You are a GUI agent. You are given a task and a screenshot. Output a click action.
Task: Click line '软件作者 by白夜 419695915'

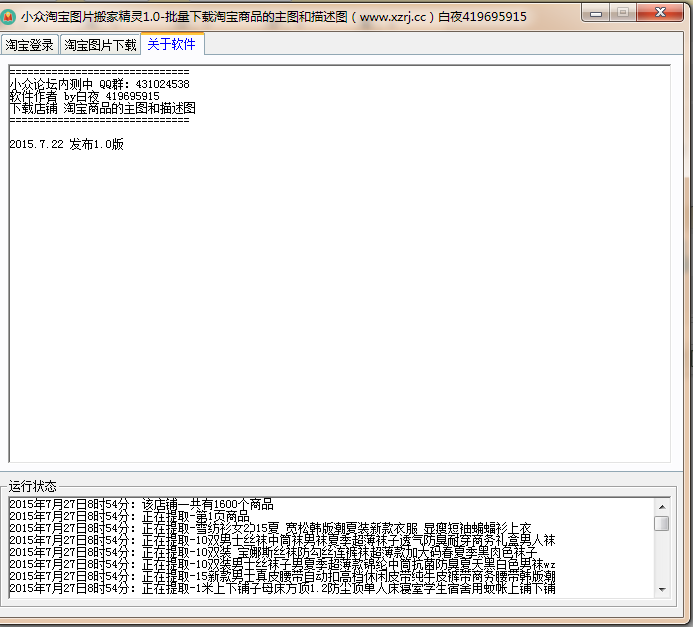(84, 96)
